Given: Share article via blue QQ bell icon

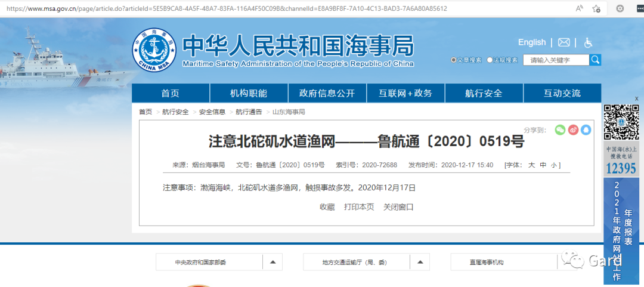Looking at the screenshot, I should pyautogui.click(x=586, y=129).
